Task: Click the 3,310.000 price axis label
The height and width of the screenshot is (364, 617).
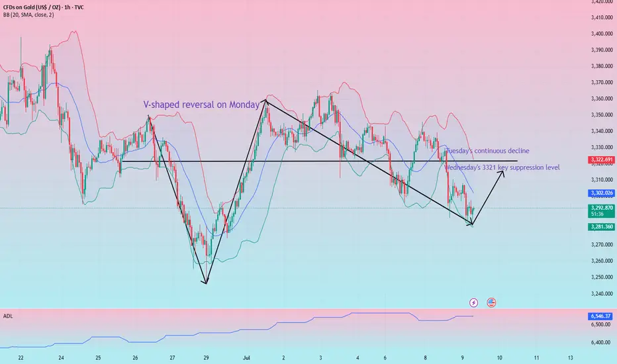Action: pyautogui.click(x=602, y=180)
